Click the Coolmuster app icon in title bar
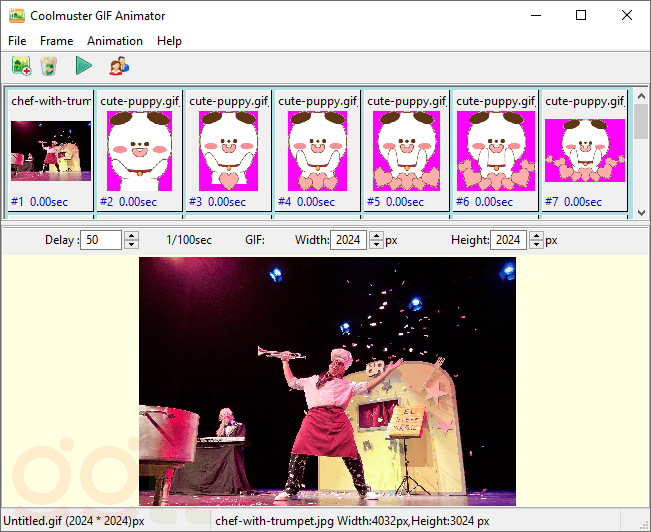This screenshot has height=532, width=651. coord(16,15)
